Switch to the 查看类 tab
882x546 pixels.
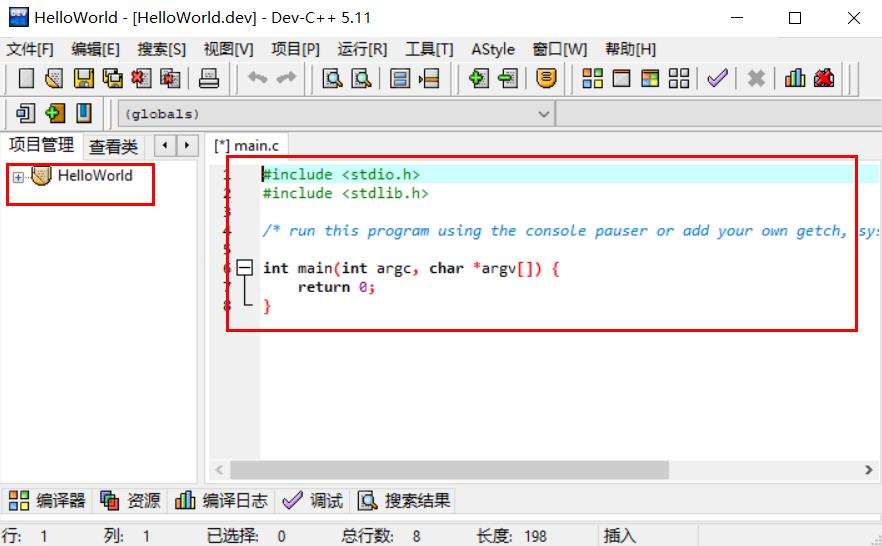[x=114, y=147]
